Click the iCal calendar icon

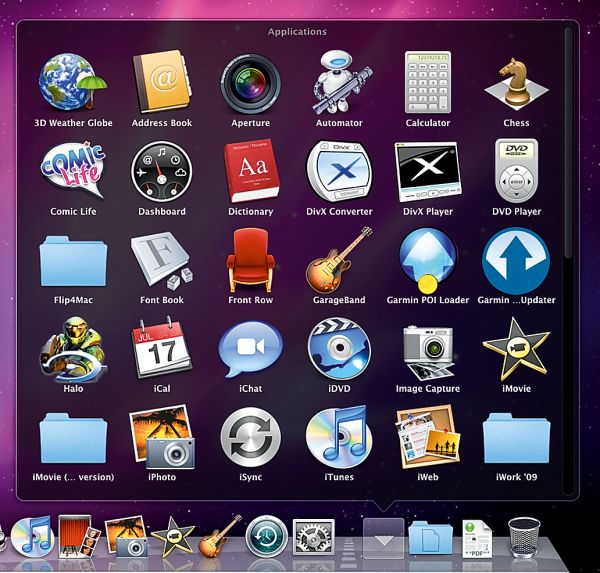pyautogui.click(x=162, y=348)
